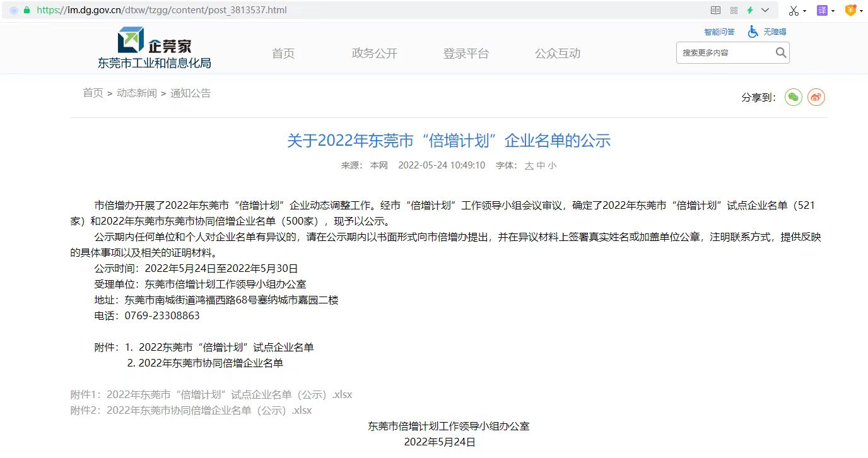Open the 公众互动 navigation menu
The image size is (868, 458).
tap(558, 54)
